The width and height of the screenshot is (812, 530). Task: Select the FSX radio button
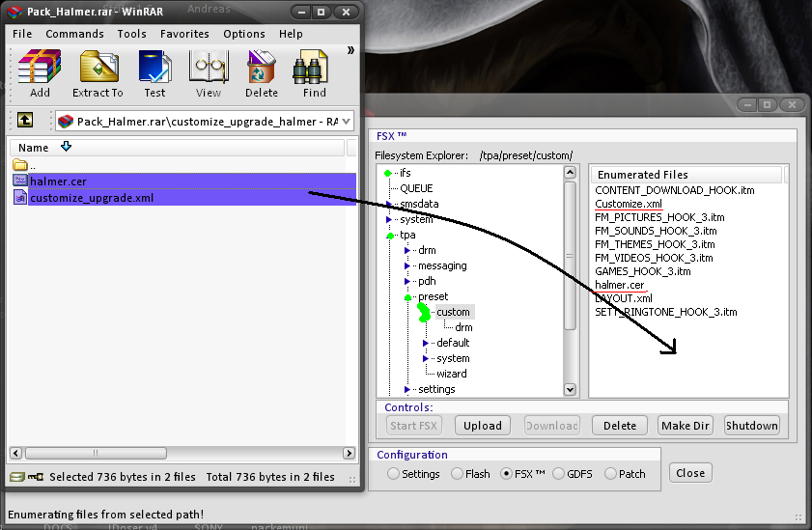(x=506, y=474)
